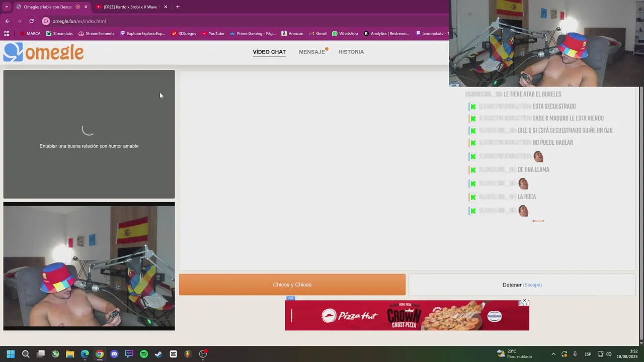Open the YouTube bookmark
The width and height of the screenshot is (644, 362).
[x=213, y=34]
